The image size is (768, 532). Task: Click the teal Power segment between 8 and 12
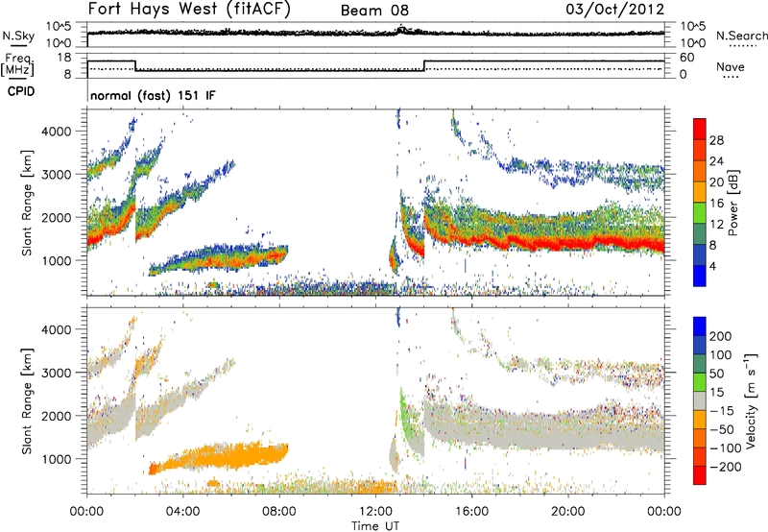click(x=700, y=233)
